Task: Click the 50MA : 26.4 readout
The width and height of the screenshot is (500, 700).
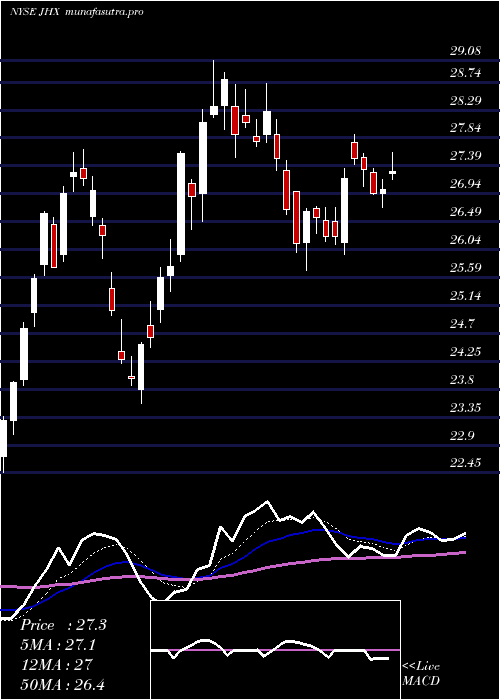Action: [x=62, y=684]
